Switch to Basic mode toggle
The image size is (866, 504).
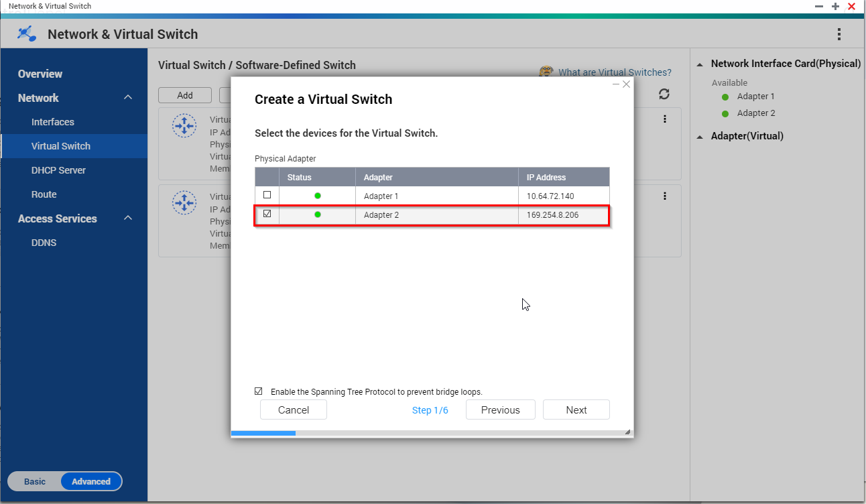[x=35, y=481]
